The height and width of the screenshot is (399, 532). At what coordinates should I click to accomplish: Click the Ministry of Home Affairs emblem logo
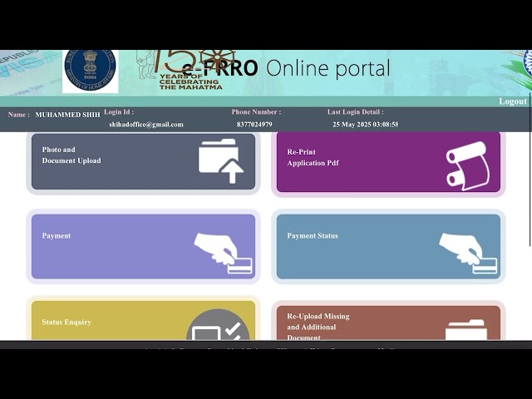point(91,71)
